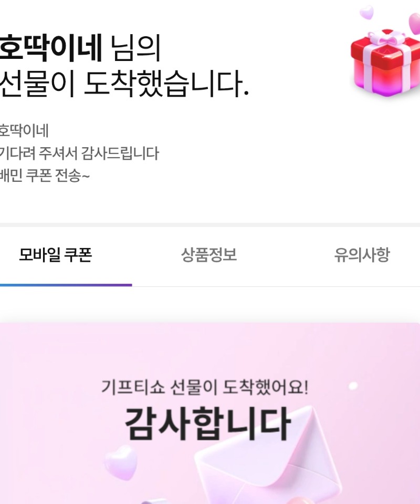The width and height of the screenshot is (420, 504).
Task: Tap the 선물이 도착했습니다 headline
Action: (124, 84)
